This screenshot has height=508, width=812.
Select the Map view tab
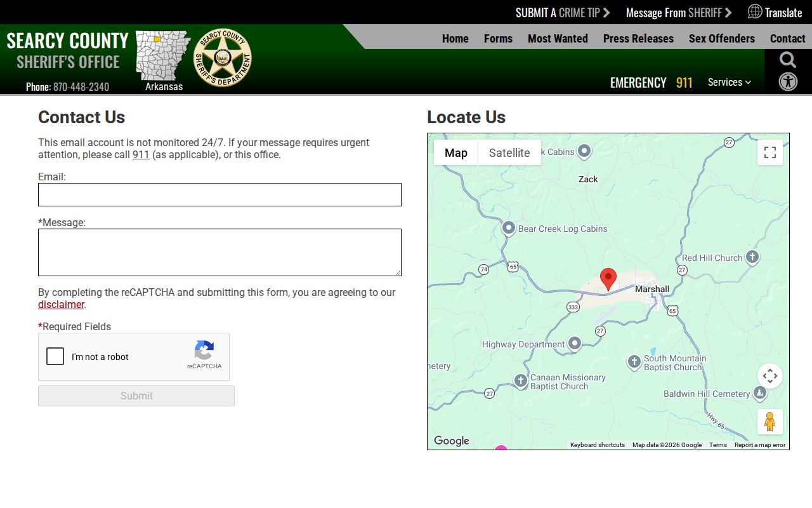pos(456,152)
